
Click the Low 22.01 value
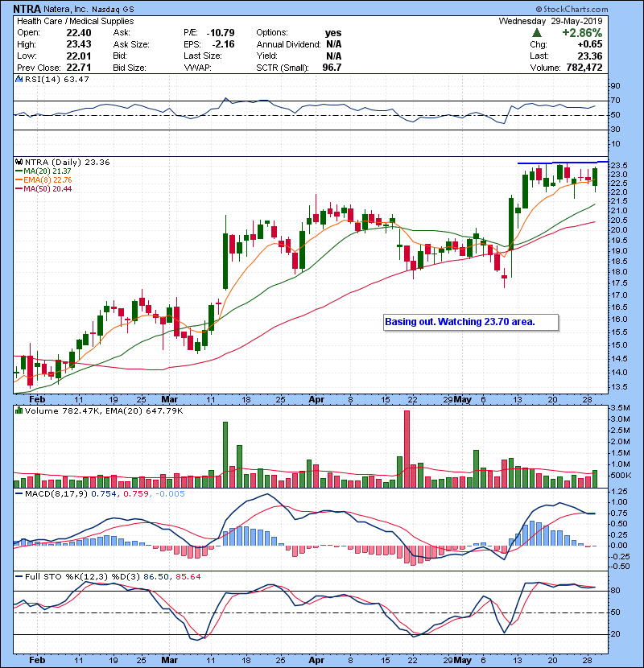click(x=79, y=56)
